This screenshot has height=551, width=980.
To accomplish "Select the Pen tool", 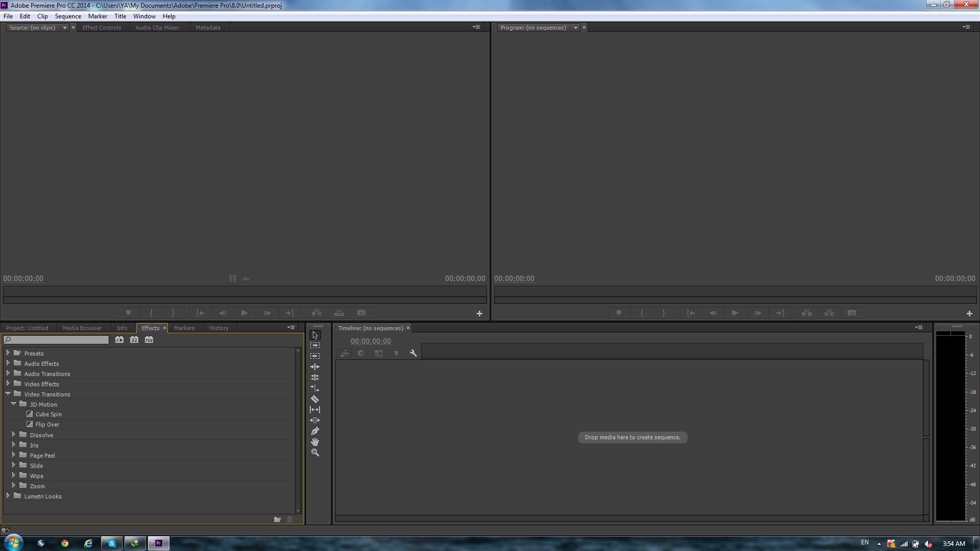I will point(315,431).
